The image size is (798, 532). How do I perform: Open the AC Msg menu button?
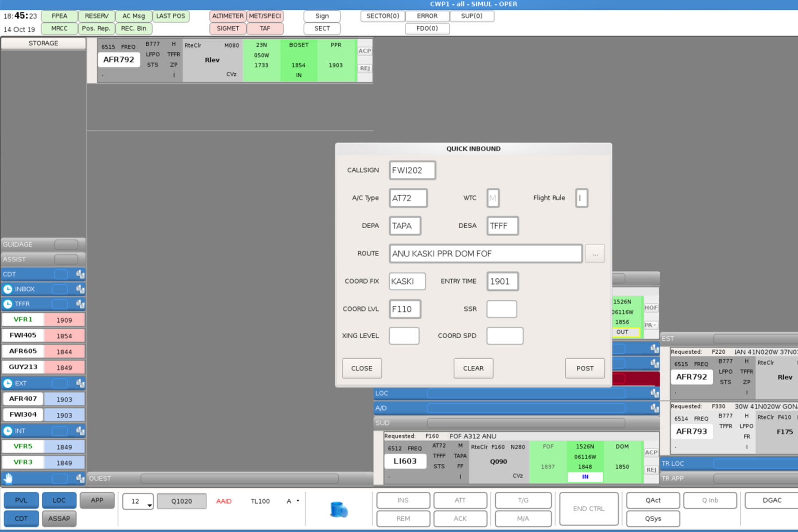coord(133,16)
